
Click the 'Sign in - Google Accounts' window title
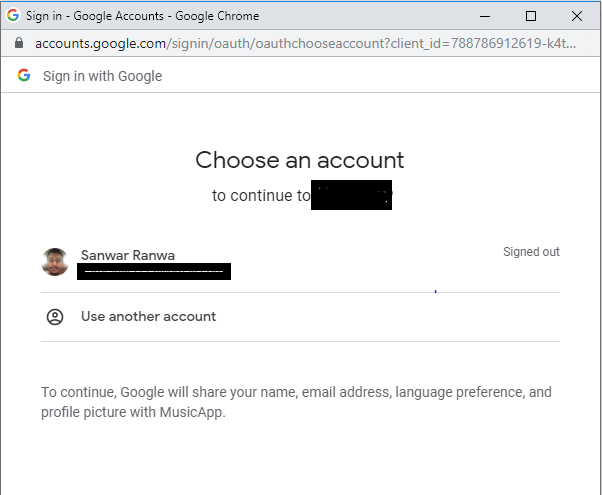point(143,16)
